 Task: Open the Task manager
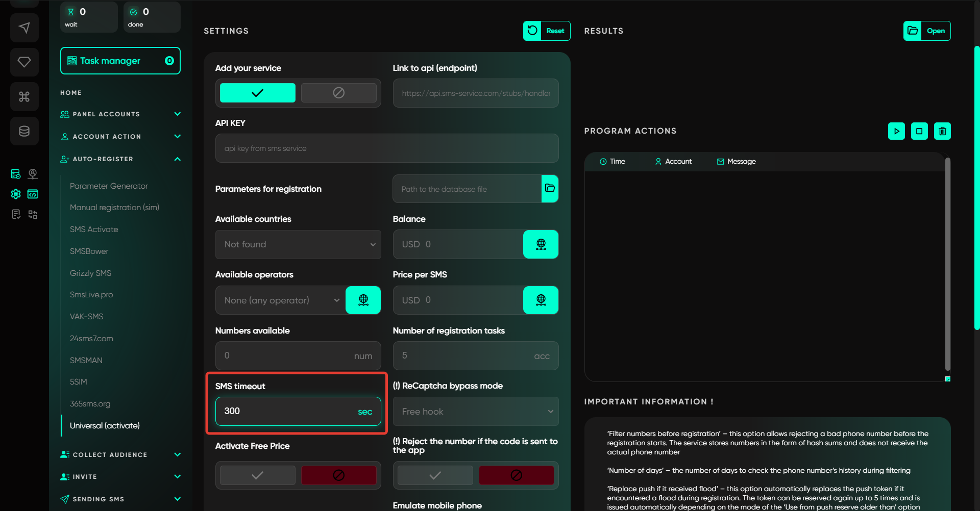coord(120,61)
